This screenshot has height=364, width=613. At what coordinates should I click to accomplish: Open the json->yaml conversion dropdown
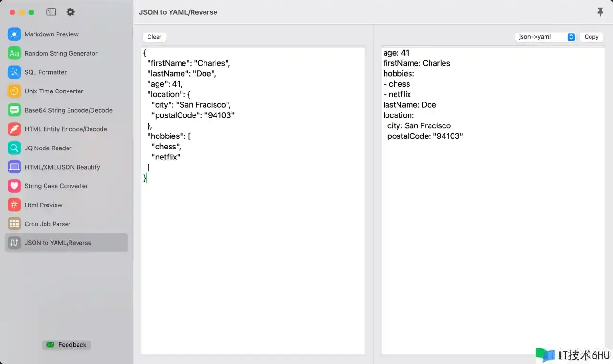click(545, 37)
